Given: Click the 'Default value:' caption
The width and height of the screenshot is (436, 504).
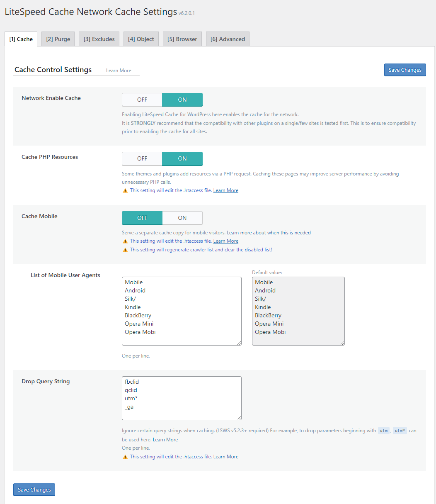Looking at the screenshot, I should pos(267,273).
